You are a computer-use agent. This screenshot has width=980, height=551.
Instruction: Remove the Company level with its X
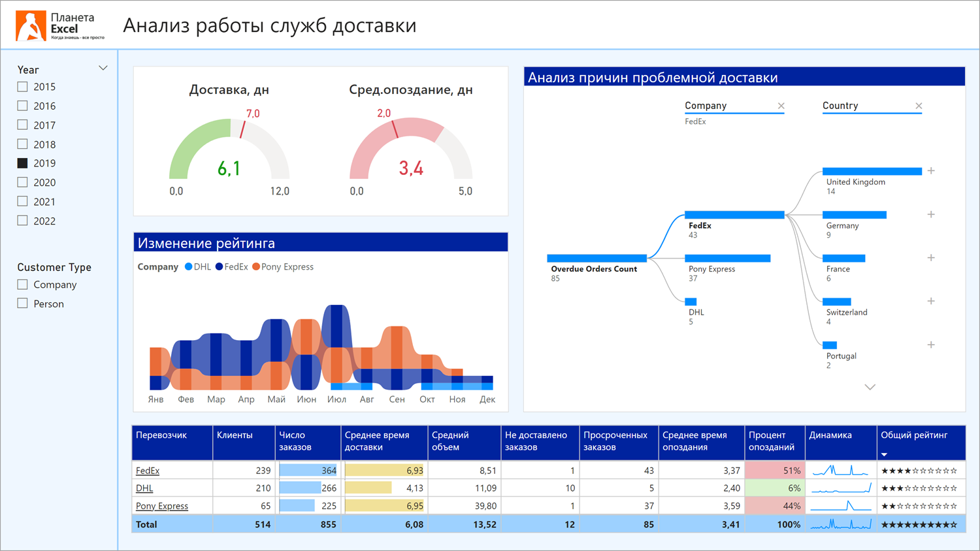pyautogui.click(x=781, y=106)
